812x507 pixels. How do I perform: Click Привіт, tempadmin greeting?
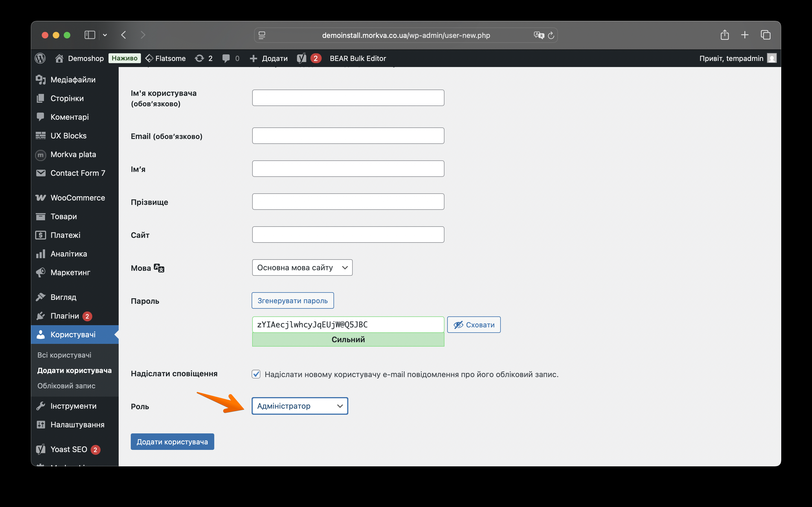tap(731, 58)
